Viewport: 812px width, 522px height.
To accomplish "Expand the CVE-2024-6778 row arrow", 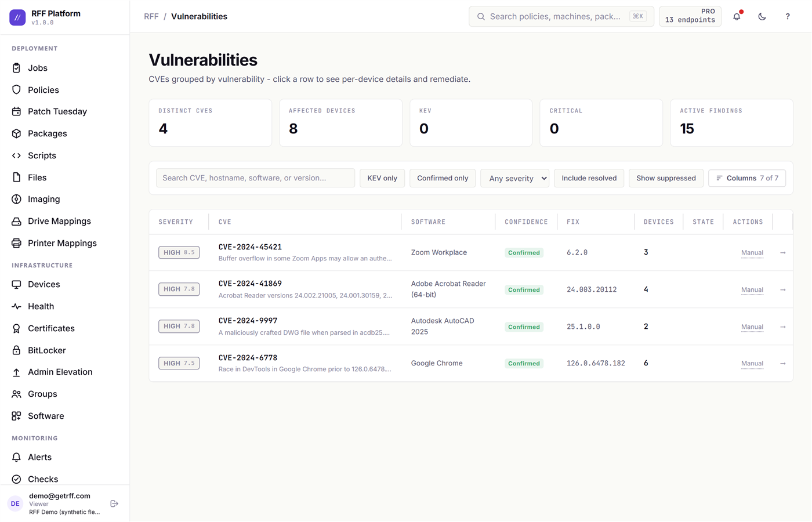I will 782,363.
